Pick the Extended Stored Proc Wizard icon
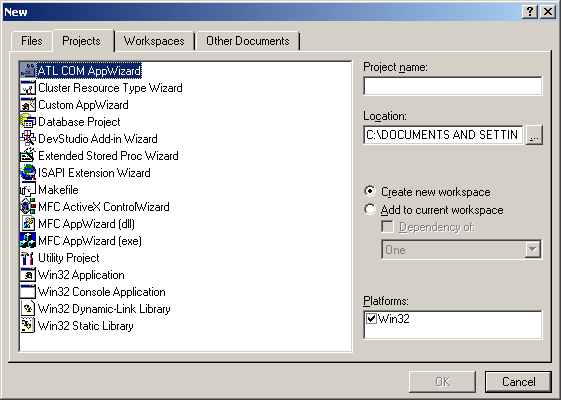Screen dimensions: 561x400 coord(28,155)
